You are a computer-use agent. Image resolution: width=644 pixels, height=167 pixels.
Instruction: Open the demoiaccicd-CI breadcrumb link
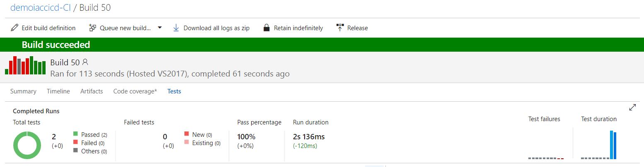[x=41, y=7]
